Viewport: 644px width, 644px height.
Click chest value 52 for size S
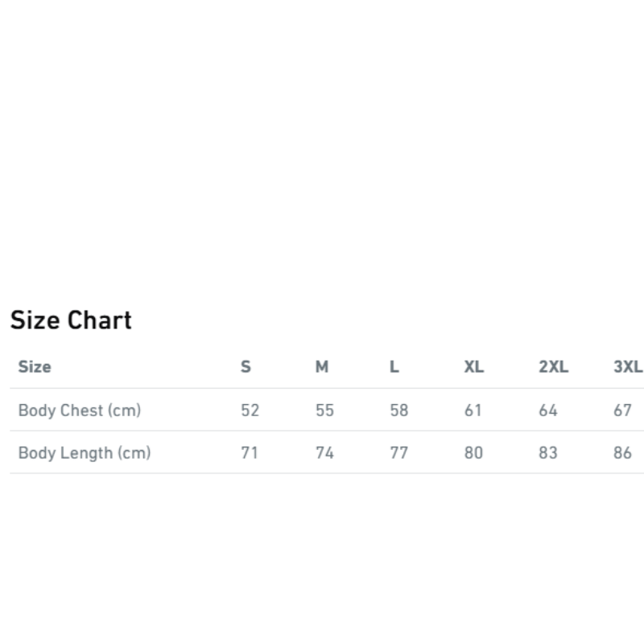tap(250, 411)
